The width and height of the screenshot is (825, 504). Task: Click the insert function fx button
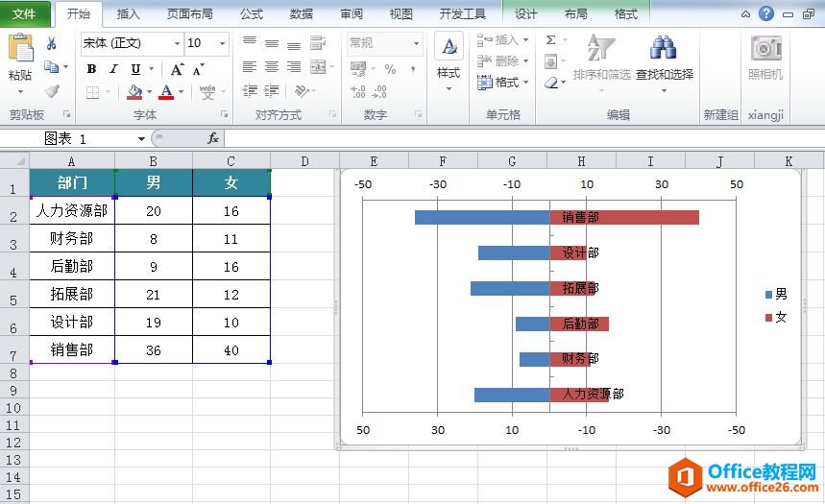click(x=212, y=138)
